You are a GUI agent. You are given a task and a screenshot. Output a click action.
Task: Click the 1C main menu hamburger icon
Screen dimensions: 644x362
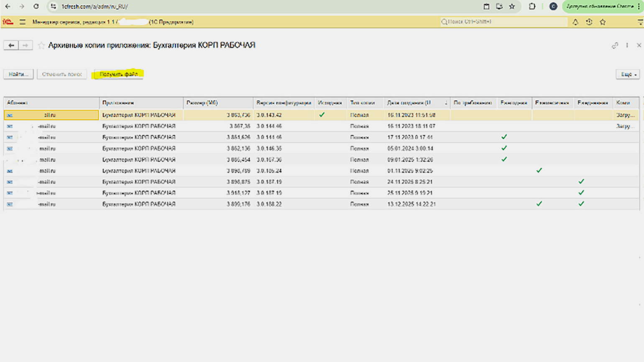click(x=23, y=22)
